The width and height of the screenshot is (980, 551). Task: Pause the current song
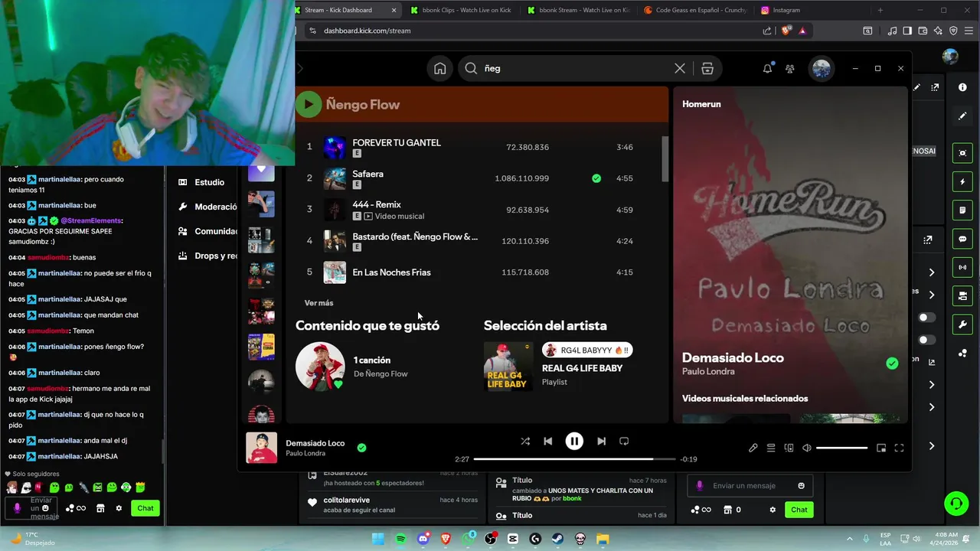pyautogui.click(x=574, y=441)
